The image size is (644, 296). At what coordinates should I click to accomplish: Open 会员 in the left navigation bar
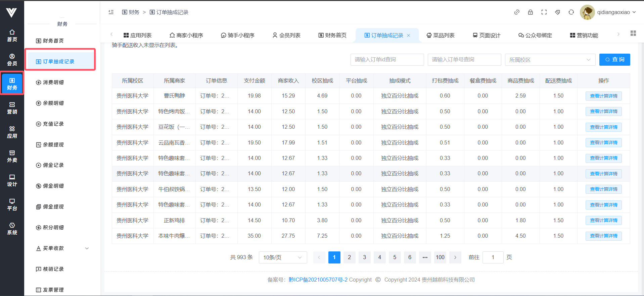point(12,60)
